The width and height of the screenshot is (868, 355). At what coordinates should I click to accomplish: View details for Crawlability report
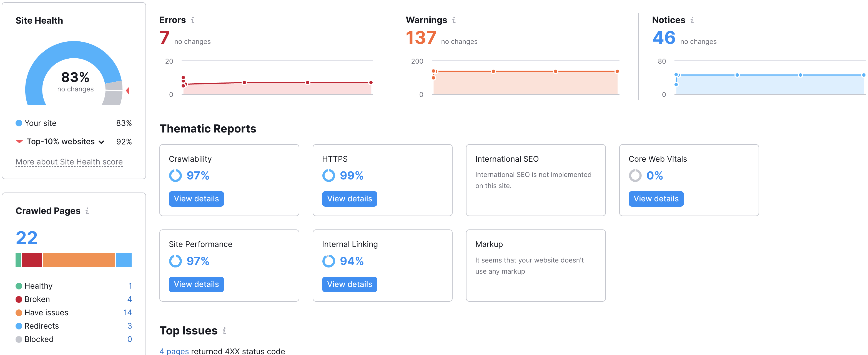(x=196, y=199)
